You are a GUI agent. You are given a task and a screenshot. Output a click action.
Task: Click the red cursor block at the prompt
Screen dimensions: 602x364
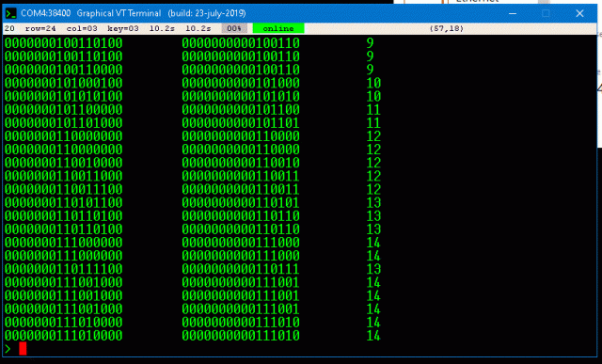(x=23, y=348)
